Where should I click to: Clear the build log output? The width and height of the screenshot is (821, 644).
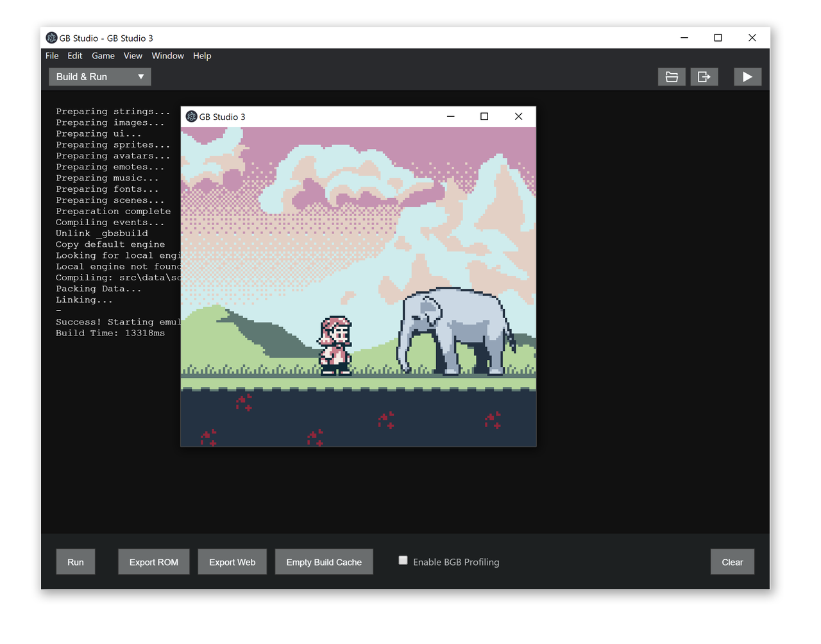(x=732, y=562)
